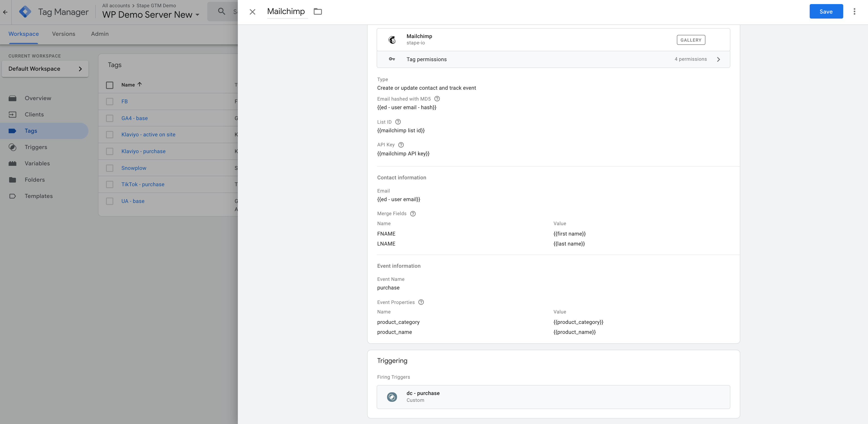Open help icon next to API Key

[x=401, y=145]
